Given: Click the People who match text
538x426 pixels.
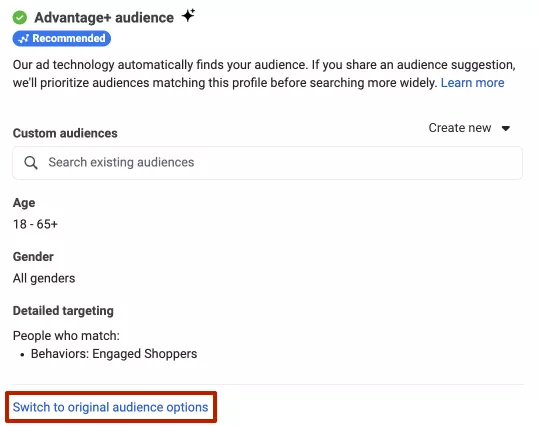Looking at the screenshot, I should [x=66, y=335].
